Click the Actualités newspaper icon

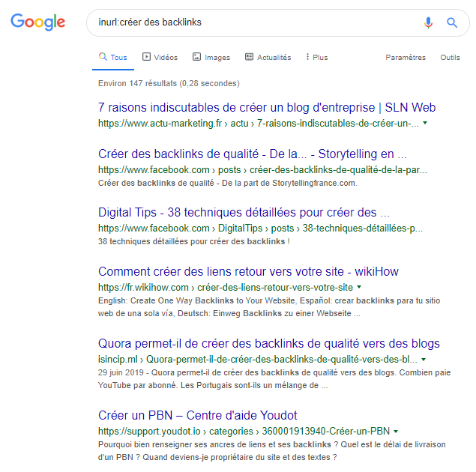249,57
